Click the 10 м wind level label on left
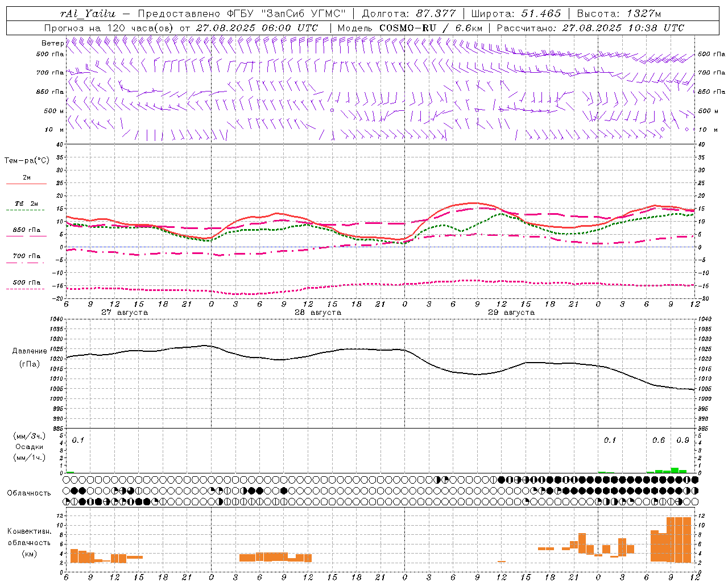728x582 pixels. coord(54,130)
